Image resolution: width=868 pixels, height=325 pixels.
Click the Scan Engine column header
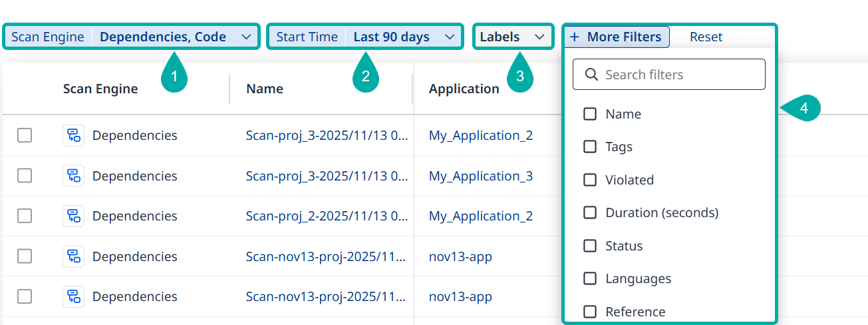[100, 89]
